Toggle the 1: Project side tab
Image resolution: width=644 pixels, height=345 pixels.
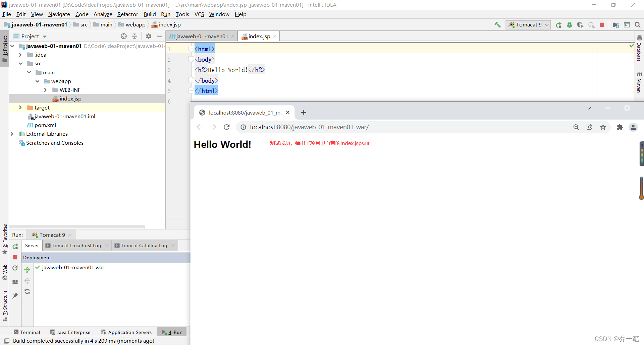point(5,49)
